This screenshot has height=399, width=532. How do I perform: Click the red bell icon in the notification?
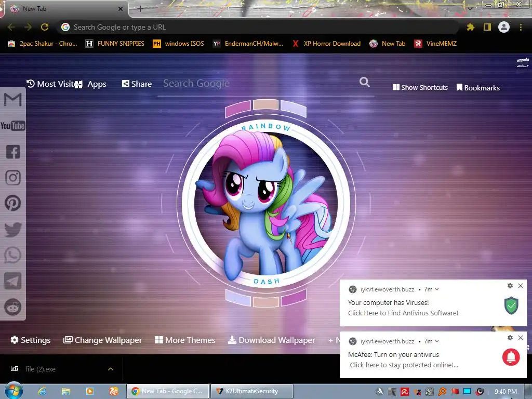[511, 357]
